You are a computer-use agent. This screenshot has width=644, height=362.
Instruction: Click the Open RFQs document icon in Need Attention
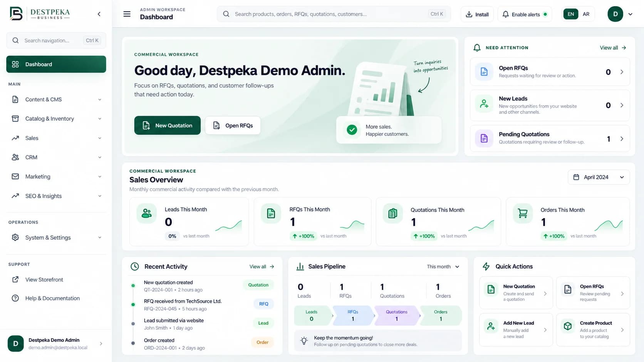click(484, 72)
